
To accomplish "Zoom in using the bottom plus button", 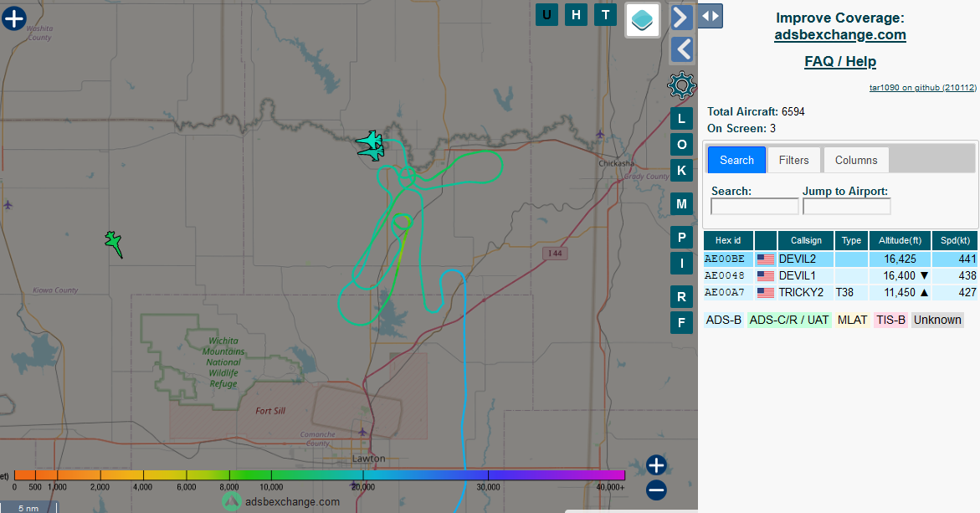I will click(x=656, y=465).
